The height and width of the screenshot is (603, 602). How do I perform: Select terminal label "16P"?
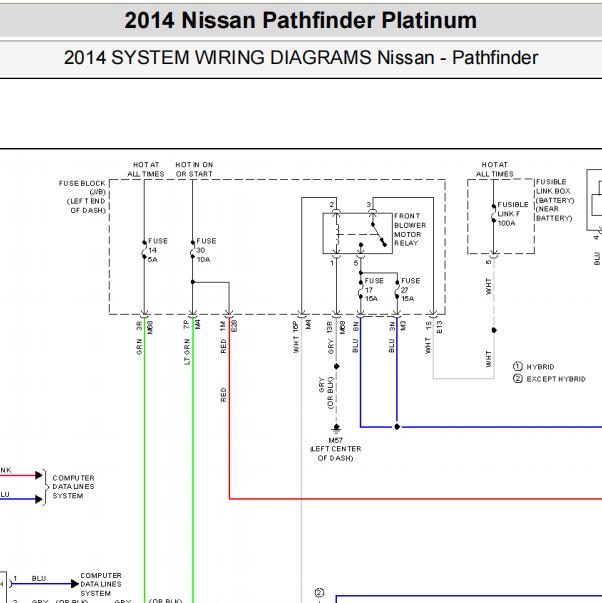pyautogui.click(x=295, y=326)
